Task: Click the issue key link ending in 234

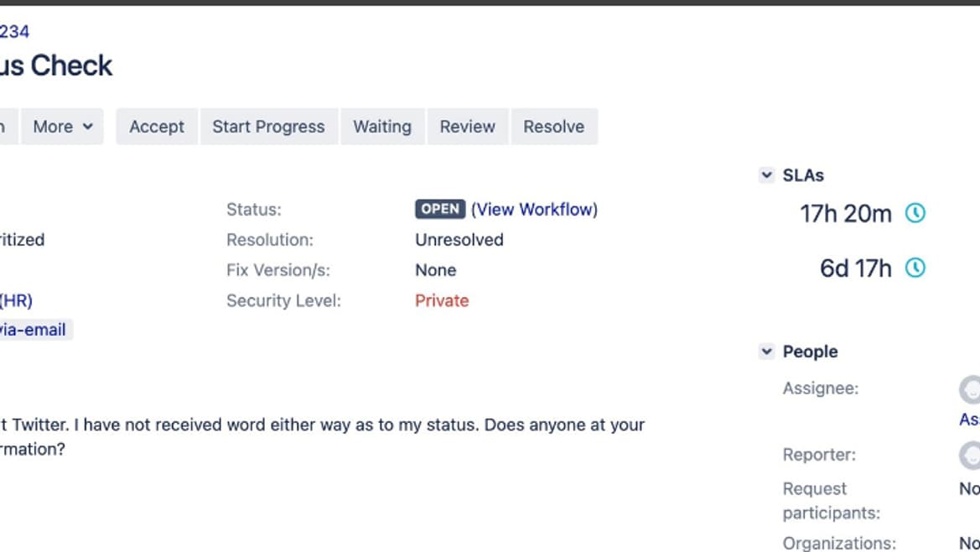Action: 14,32
